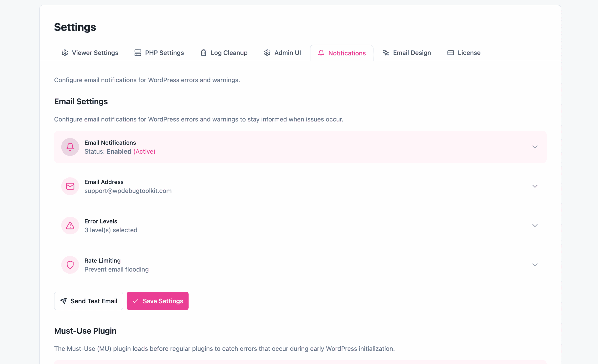Expand the Email Notifications chevron
The image size is (598, 364).
(x=535, y=147)
